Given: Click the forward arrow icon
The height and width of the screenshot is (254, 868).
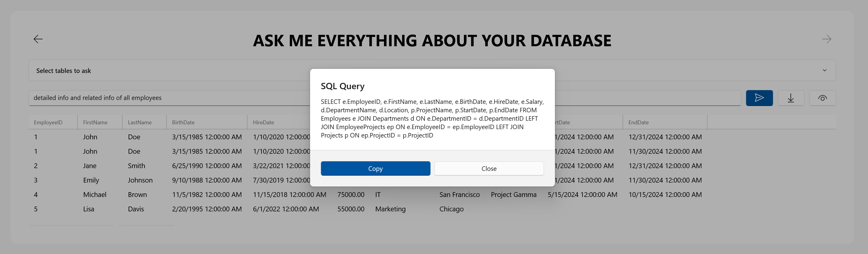Looking at the screenshot, I should [x=827, y=39].
